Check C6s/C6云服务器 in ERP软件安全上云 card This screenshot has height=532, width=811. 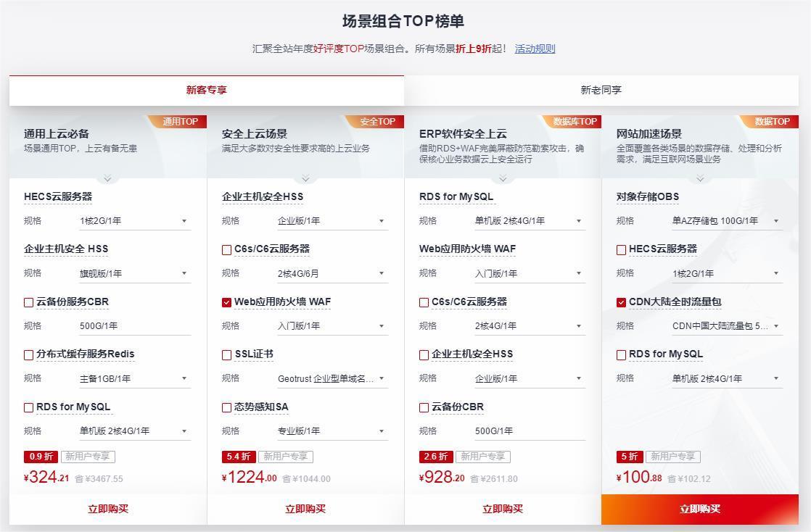424,302
